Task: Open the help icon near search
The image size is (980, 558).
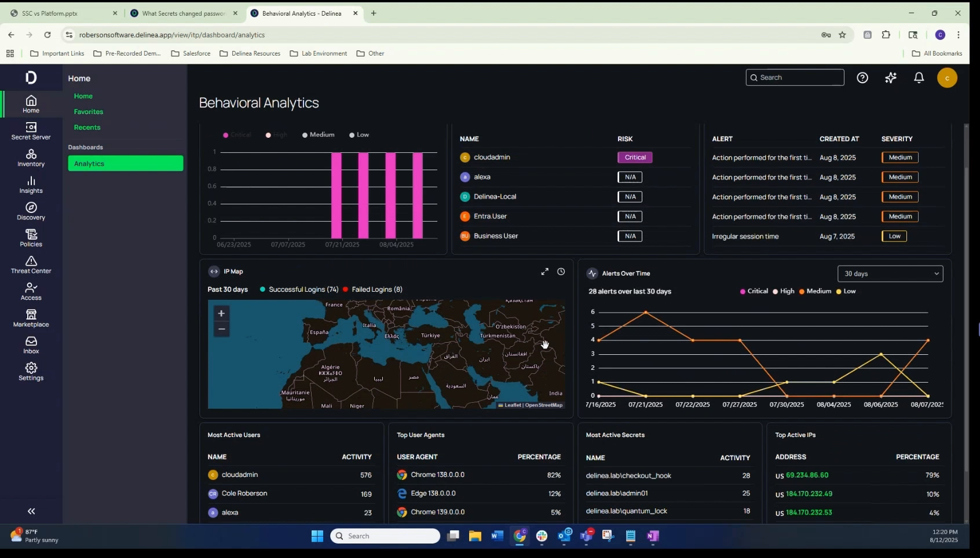Action: click(862, 78)
